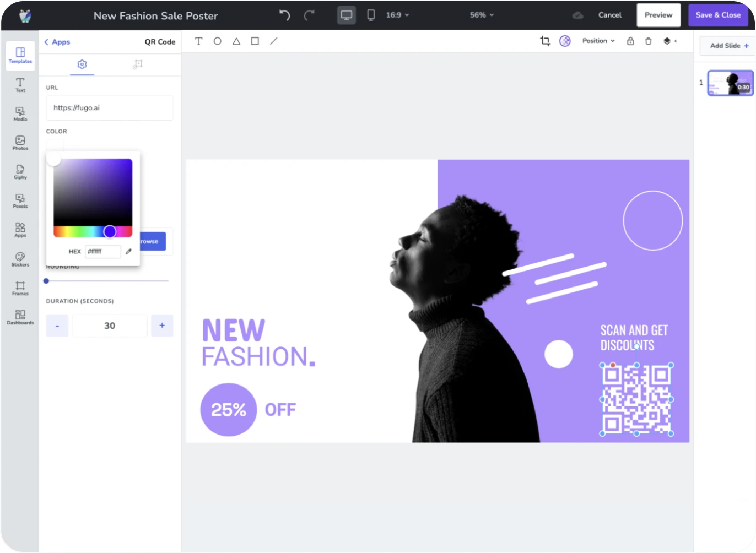Click the eyedropper icon beside HEX field
This screenshot has height=553, width=756.
pos(128,251)
